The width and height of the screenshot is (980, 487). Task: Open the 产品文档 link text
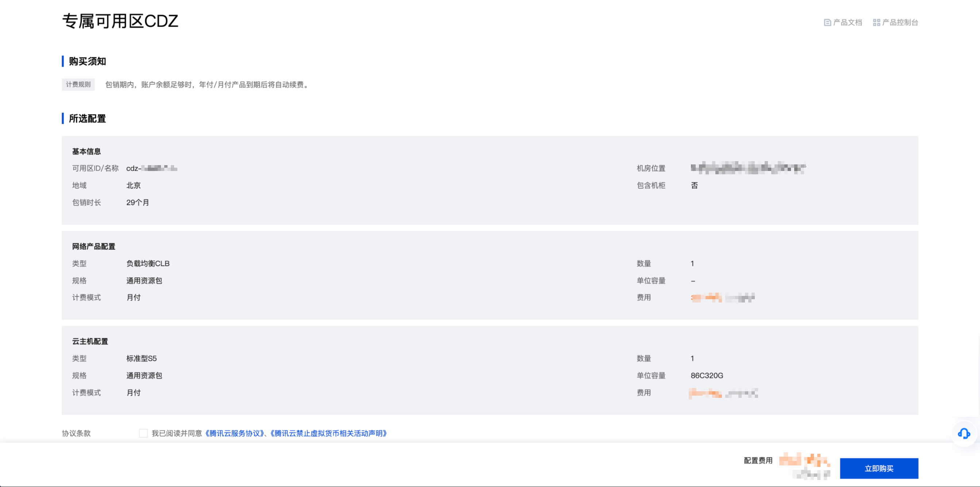[847, 22]
